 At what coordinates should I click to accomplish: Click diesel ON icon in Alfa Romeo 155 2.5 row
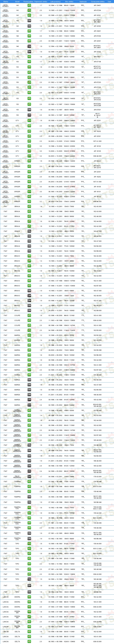[x=29, y=115]
